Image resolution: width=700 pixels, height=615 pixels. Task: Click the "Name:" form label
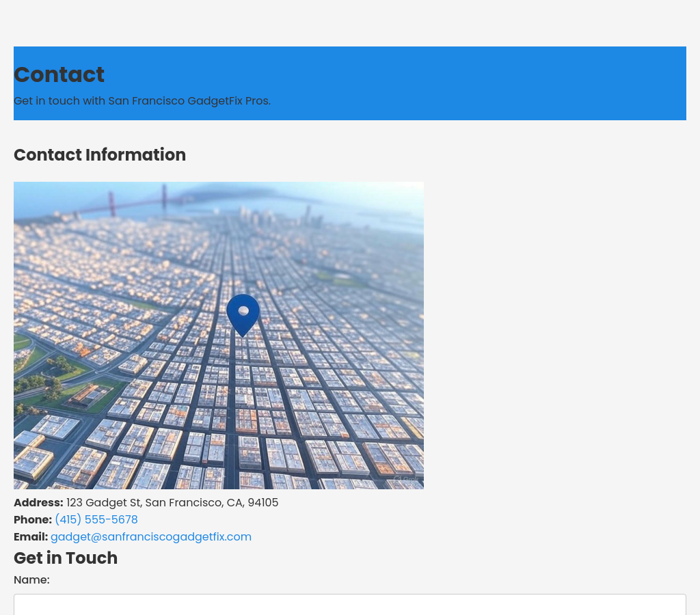(x=31, y=580)
